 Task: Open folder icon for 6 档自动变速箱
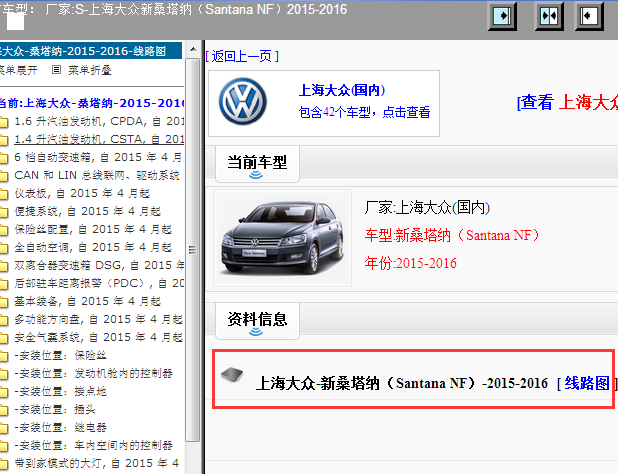(x=3, y=158)
